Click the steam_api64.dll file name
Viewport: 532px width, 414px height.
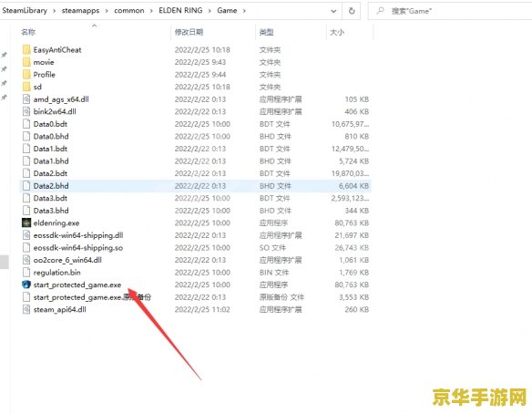pos(60,310)
